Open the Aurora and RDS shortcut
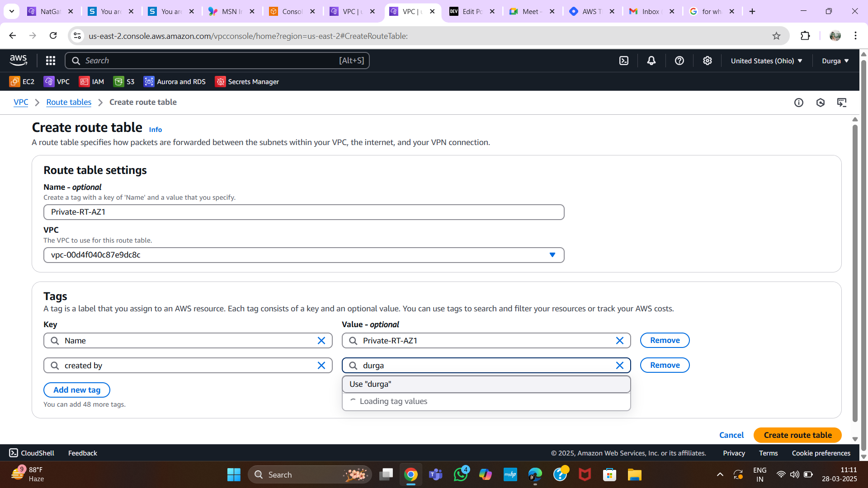The image size is (868, 488). (175, 81)
